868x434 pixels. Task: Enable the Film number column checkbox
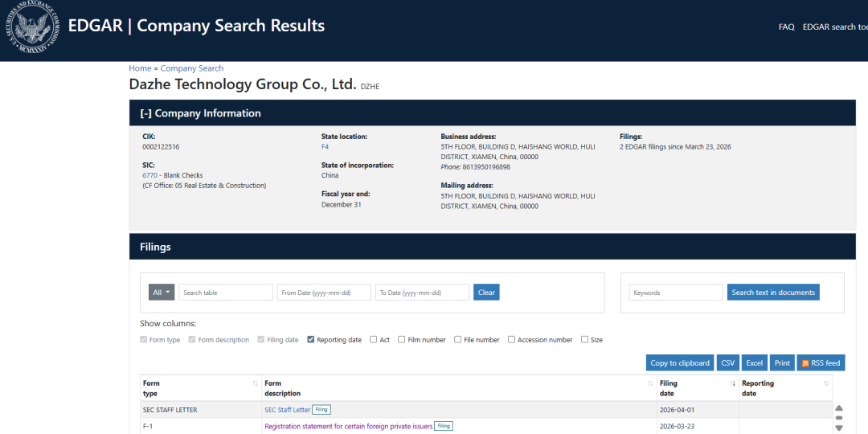[x=402, y=340]
